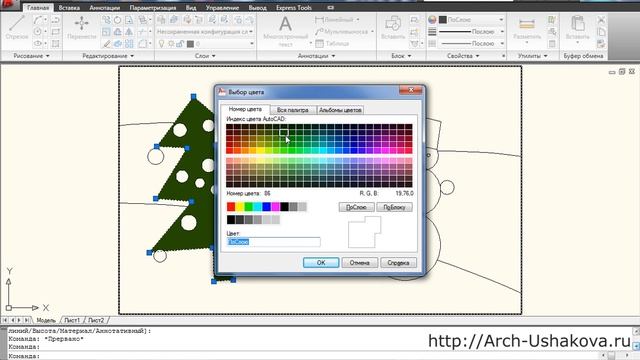Toggle the layer freeze sun icon
Viewport: 640px width, 360px height.
click(171, 44)
